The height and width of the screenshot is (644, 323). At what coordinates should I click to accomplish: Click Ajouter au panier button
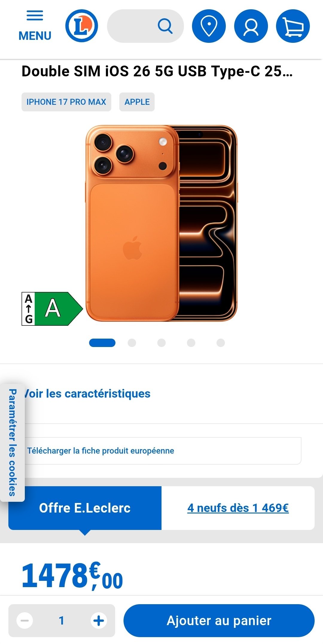pos(219,621)
